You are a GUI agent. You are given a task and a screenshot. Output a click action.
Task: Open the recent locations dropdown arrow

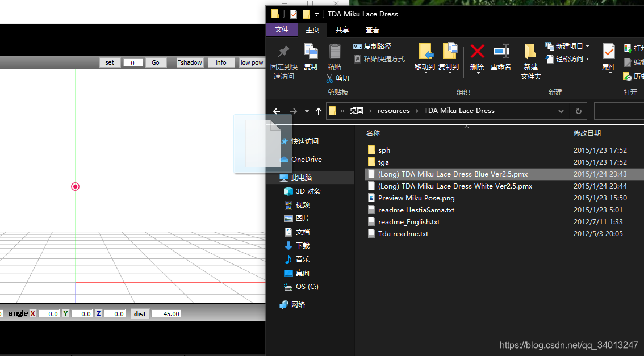pos(307,111)
